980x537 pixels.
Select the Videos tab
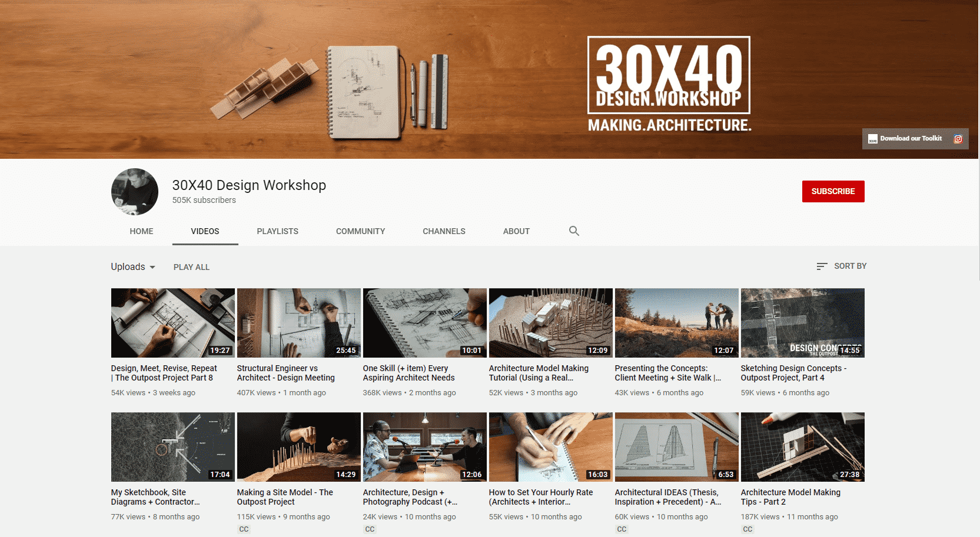click(x=205, y=231)
